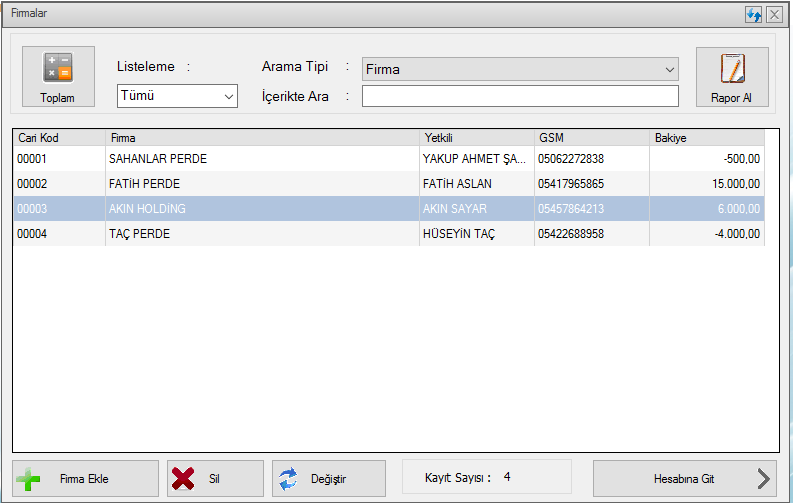This screenshot has width=793, height=503.
Task: Click the green plus Firma Ekle icon
Action: [30, 479]
